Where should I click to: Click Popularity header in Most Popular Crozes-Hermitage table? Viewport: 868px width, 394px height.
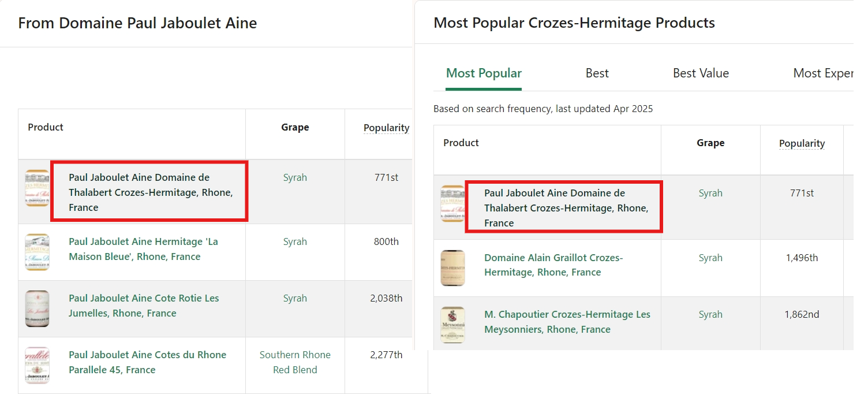[x=802, y=143]
